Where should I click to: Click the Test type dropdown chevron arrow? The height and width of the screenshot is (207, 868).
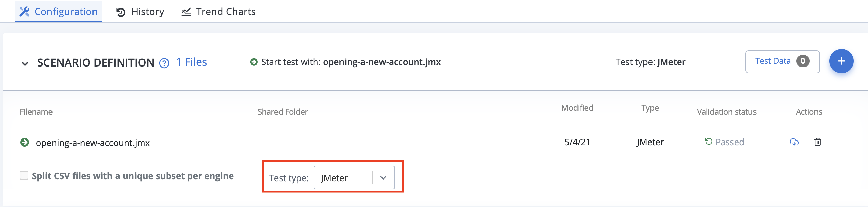[x=383, y=178]
